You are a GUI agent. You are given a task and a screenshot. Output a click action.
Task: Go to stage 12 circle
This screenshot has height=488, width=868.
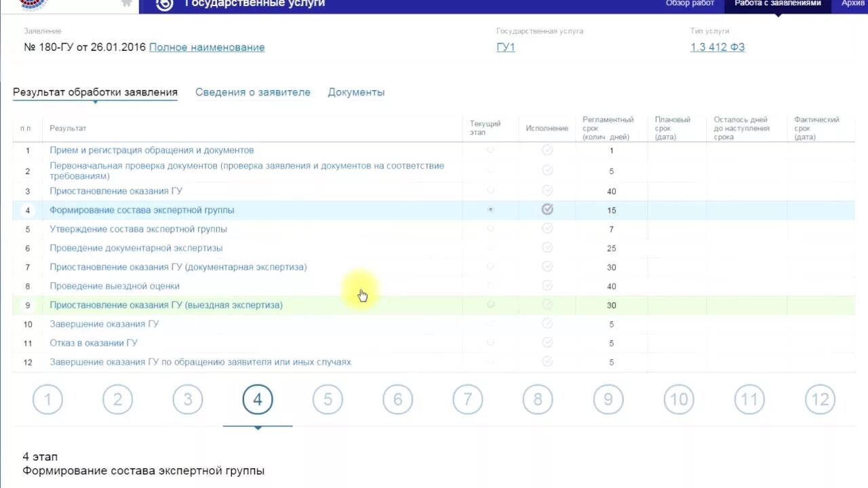coord(820,400)
